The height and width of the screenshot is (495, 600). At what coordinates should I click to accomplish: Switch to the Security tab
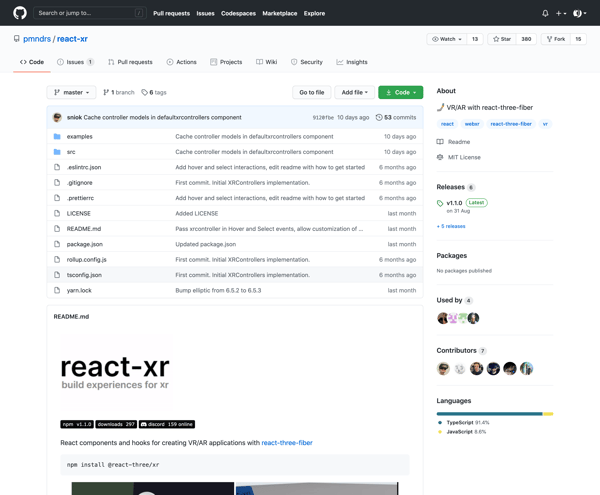tap(307, 62)
